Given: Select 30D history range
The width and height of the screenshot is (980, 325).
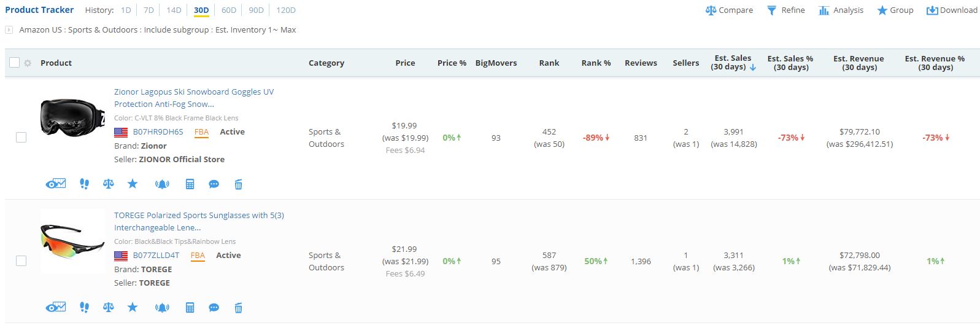Looking at the screenshot, I should point(201,10).
